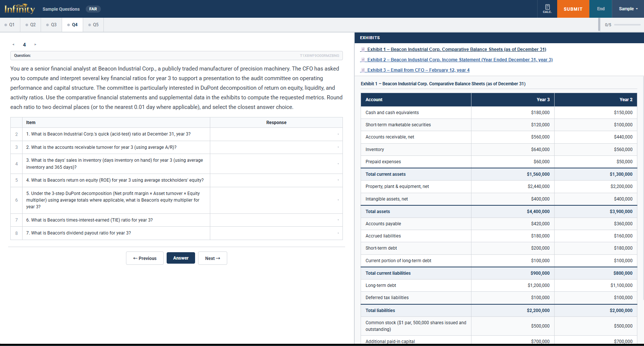This screenshot has height=346, width=644.
Task: Click Year 3 total assets value $4,400,000
Action: (538, 212)
